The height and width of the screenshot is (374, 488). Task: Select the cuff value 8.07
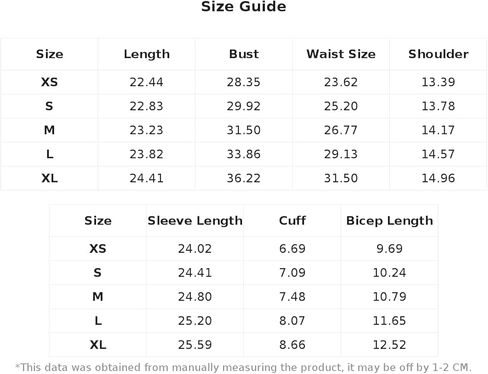(292, 321)
